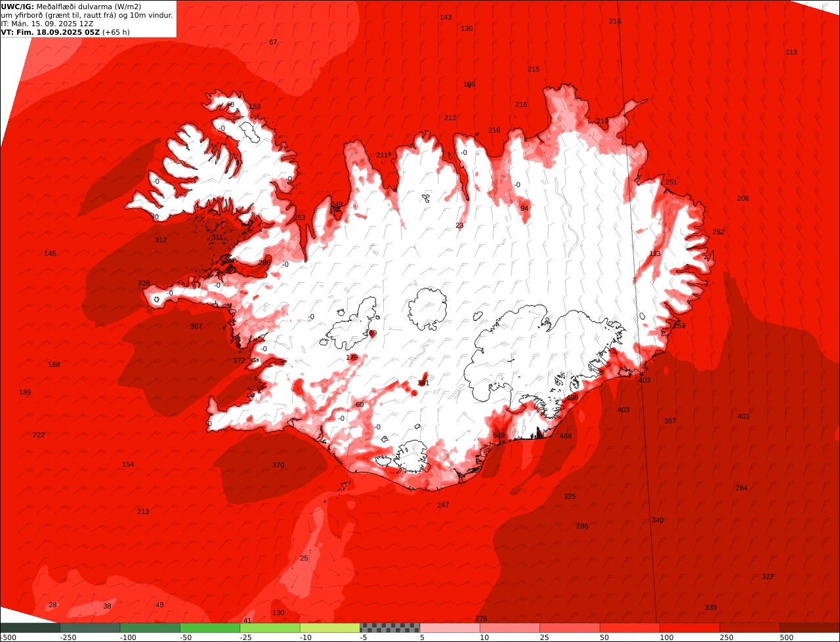Screen dimensions: 840x642
Task: Click the 'IT: Mán. 15. 09. 2025 12Z' line
Action: coord(48,24)
